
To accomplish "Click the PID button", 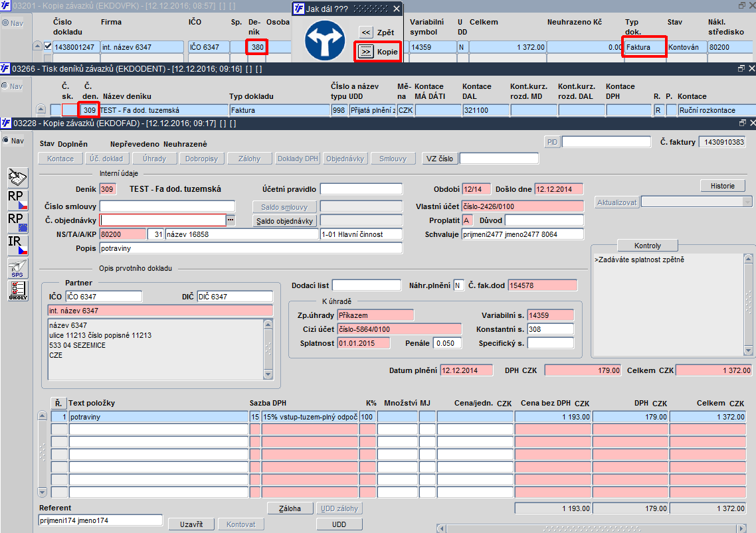I will 552,142.
